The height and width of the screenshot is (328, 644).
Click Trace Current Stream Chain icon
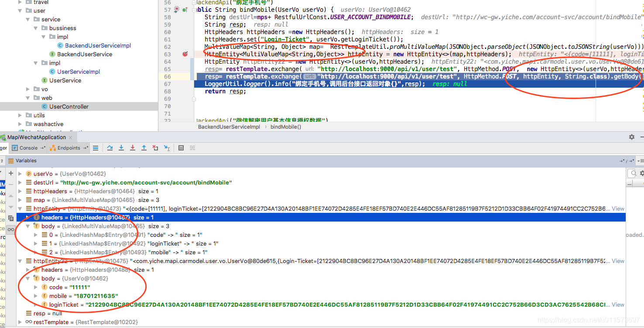(x=192, y=148)
